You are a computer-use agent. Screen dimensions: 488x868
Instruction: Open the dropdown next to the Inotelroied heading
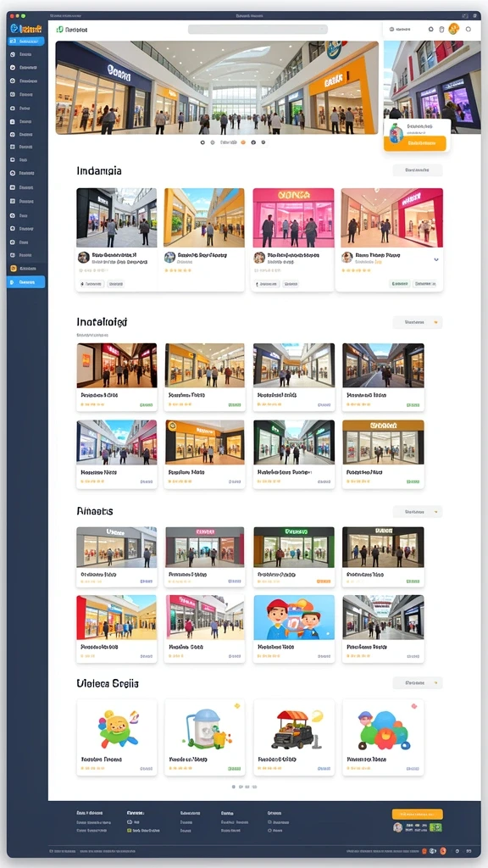418,322
